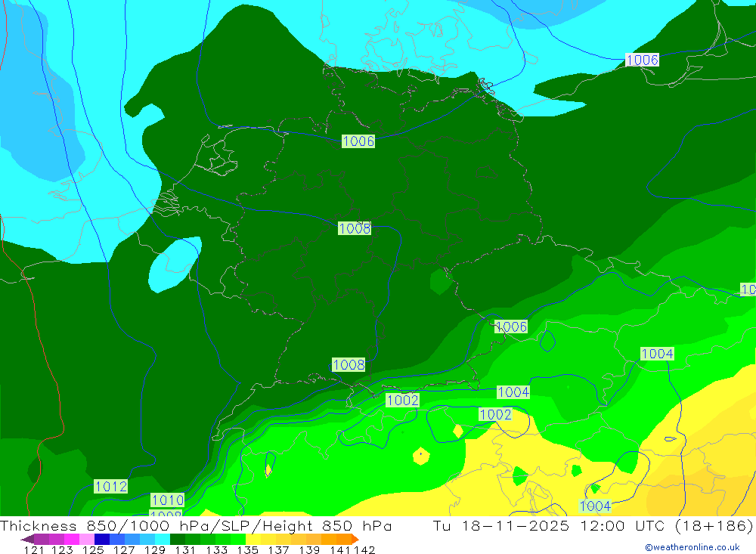Click the '12:00 UTC' time text
This screenshot has height=554, width=756.
click(622, 525)
